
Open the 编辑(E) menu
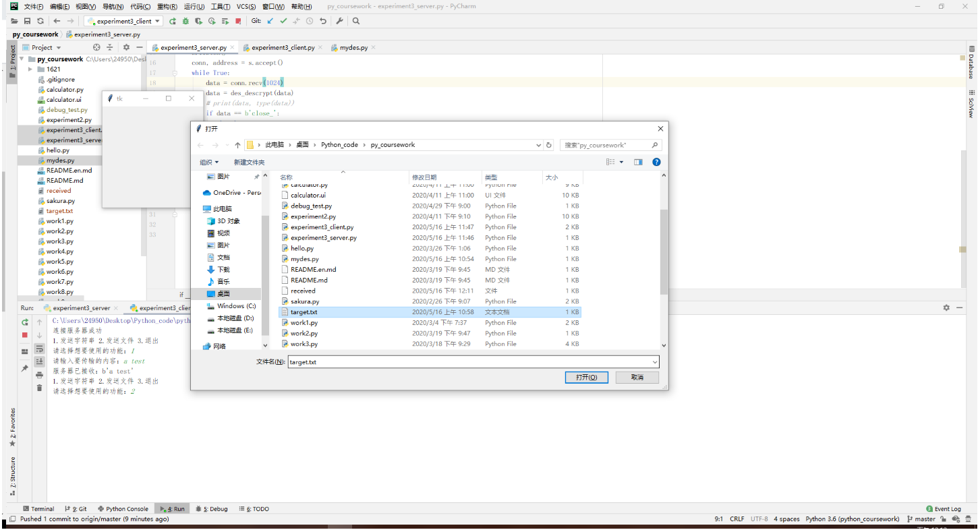[x=60, y=6]
